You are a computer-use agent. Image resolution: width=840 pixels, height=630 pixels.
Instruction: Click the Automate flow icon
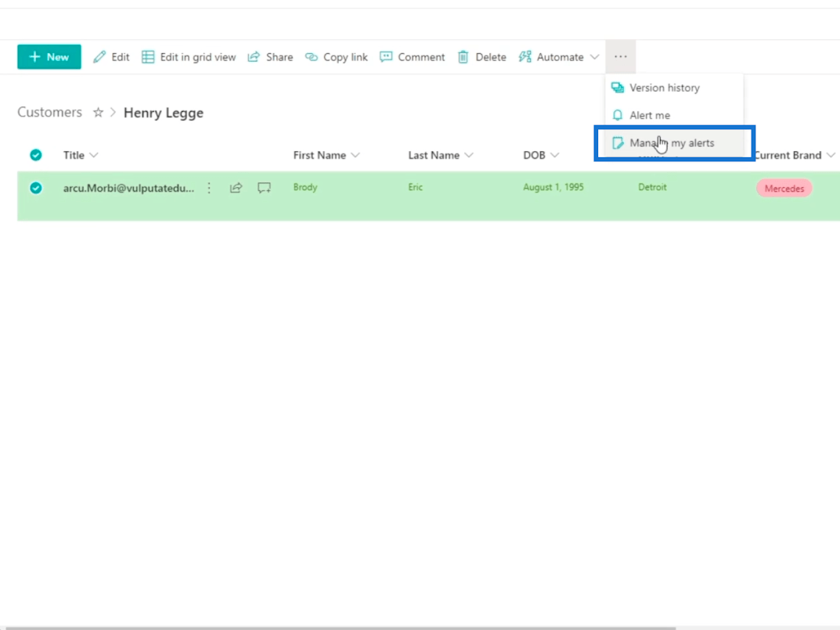[525, 57]
